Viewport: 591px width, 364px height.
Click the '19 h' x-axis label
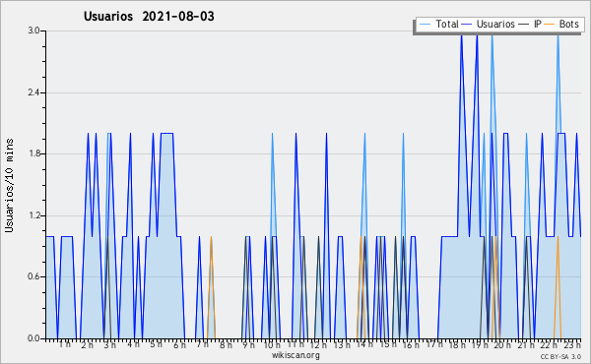click(481, 345)
